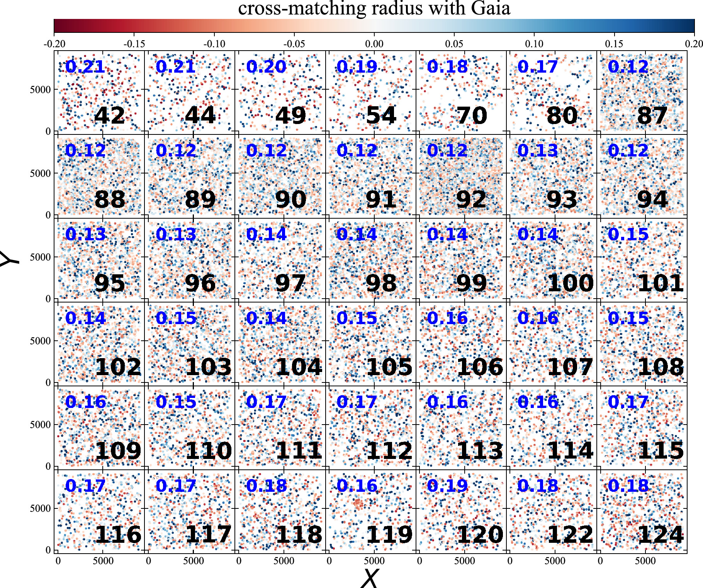Click the subplot panel labeled 42
The image size is (703, 588).
click(99, 92)
